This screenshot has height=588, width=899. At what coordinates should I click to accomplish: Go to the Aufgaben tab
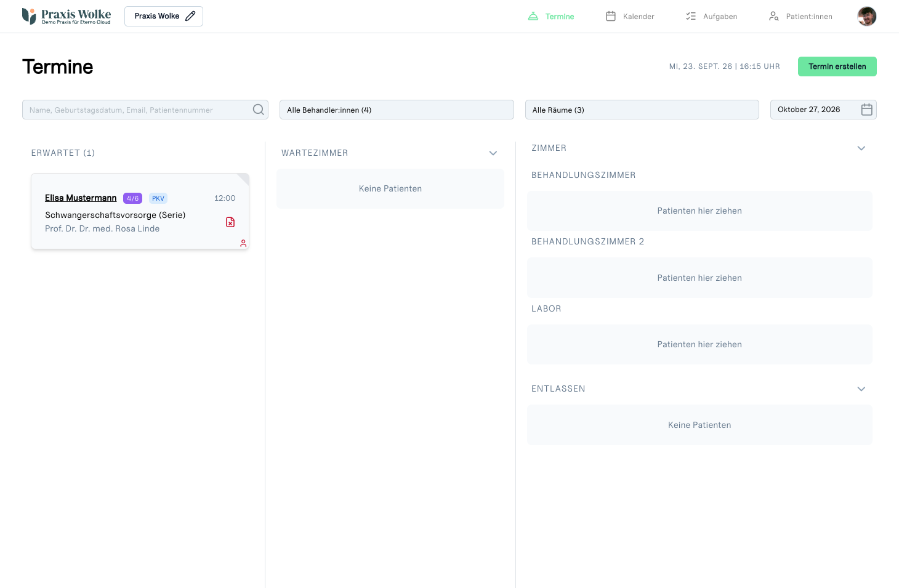tap(711, 17)
